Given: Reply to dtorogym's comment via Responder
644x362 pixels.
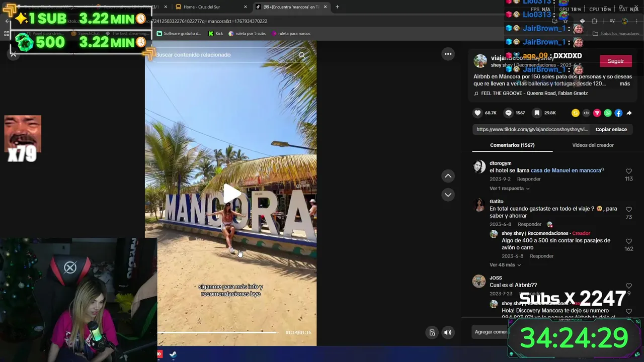Looking at the screenshot, I should click(x=529, y=179).
